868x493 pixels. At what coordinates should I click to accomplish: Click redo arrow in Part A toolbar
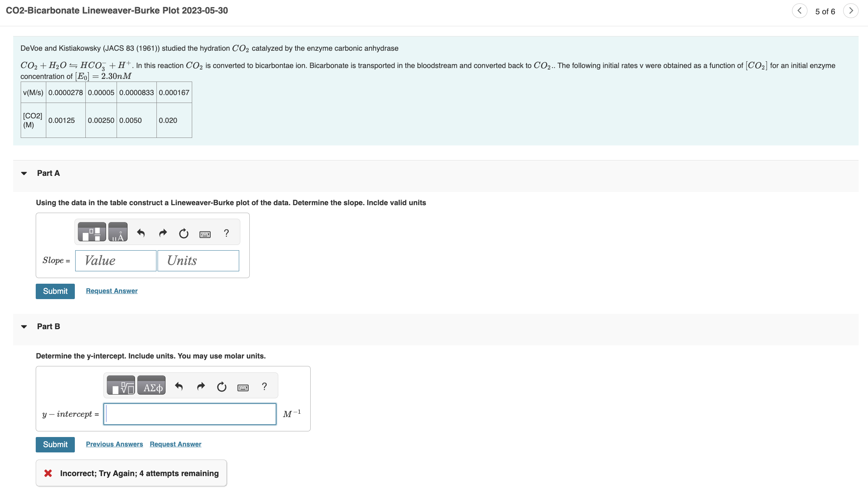click(162, 233)
